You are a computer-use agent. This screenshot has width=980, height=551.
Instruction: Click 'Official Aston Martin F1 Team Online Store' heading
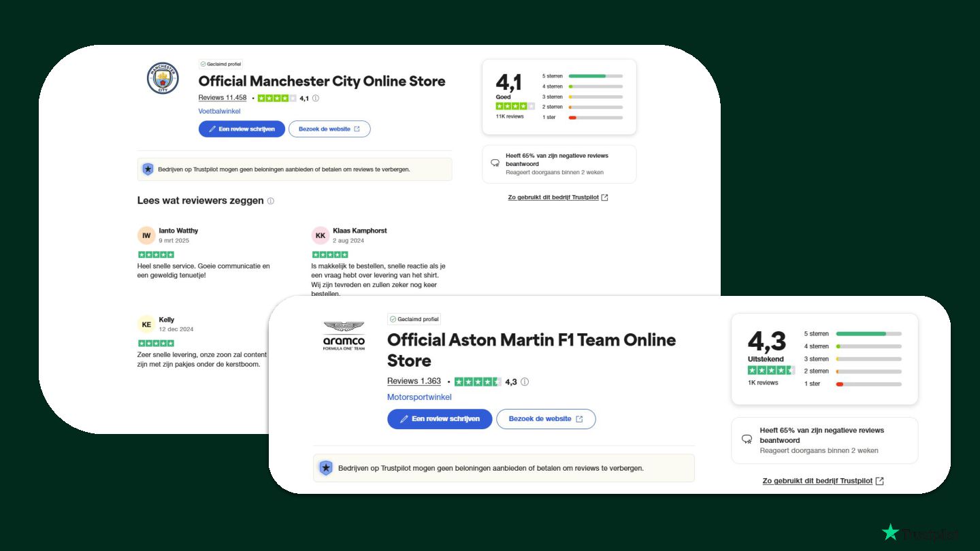tap(532, 350)
